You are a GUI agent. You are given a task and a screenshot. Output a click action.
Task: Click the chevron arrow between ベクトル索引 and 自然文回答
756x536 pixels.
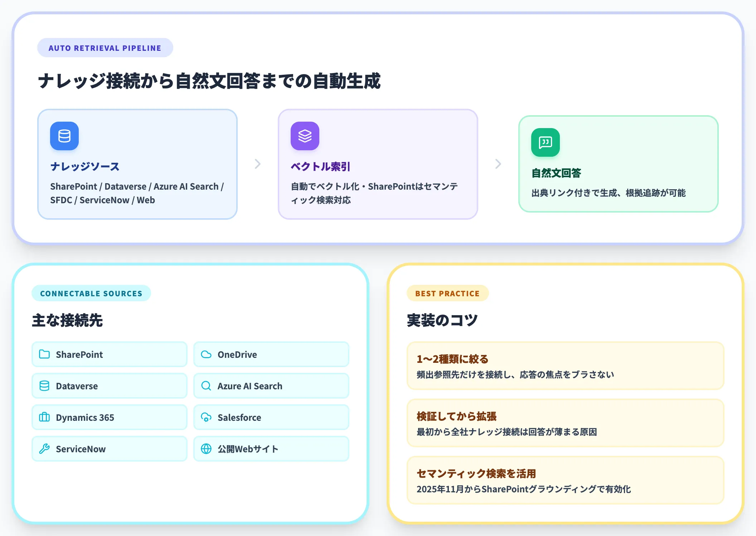coord(498,164)
